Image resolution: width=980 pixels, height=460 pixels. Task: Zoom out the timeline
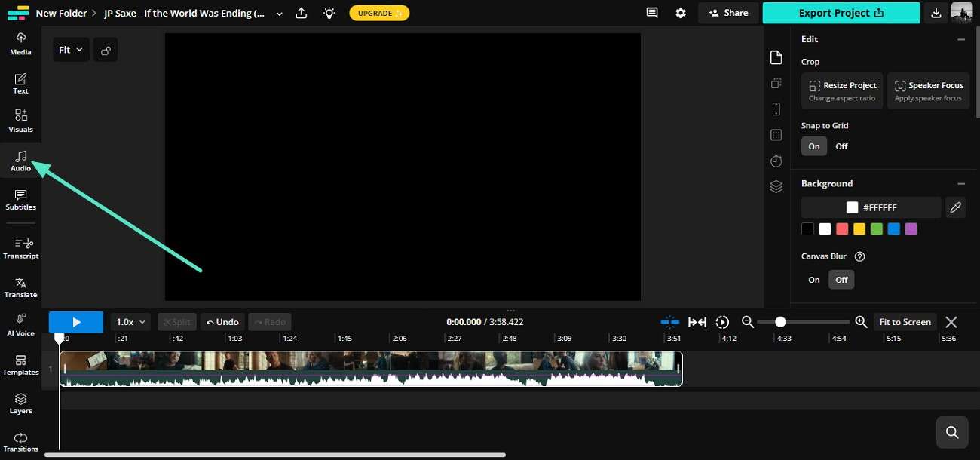[748, 322]
